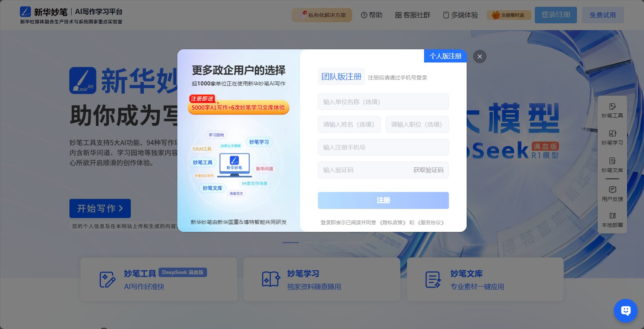Open the 妙笔文库 专业素材一键应用 card

[485, 279]
